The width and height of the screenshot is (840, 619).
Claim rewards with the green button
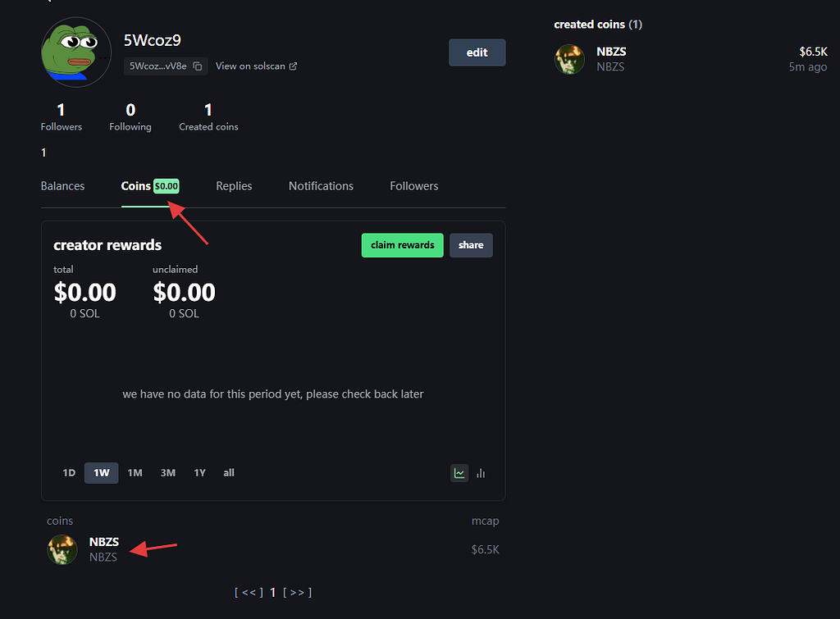(x=402, y=245)
